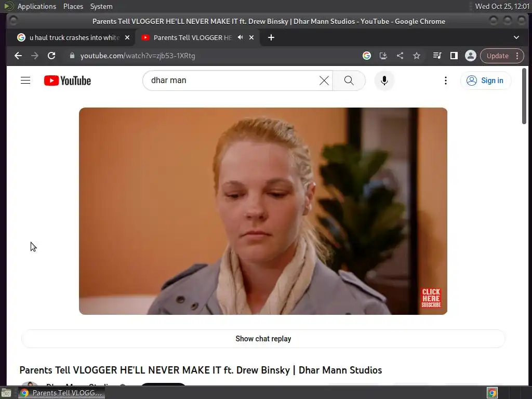Show chat replay
This screenshot has height=399, width=532.
(x=263, y=339)
